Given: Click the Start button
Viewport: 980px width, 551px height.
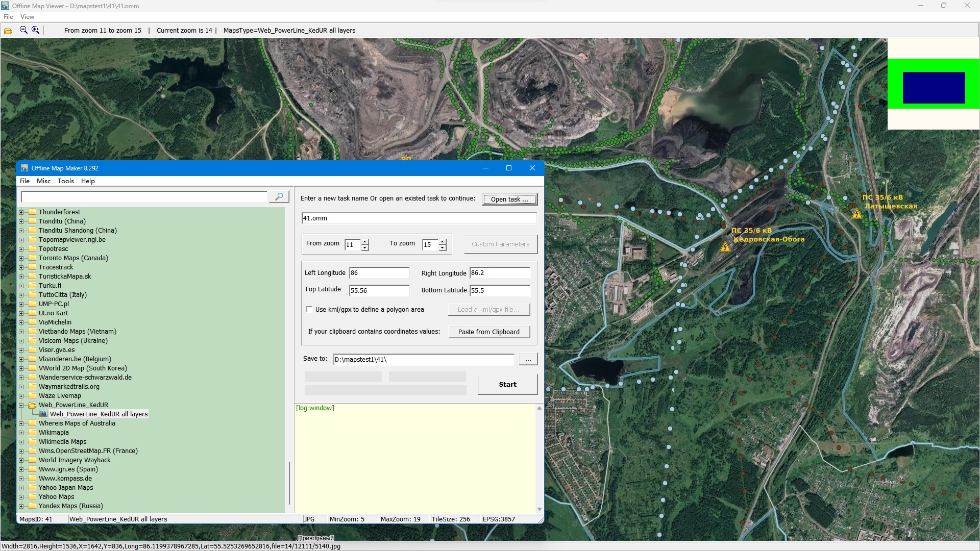Looking at the screenshot, I should [x=507, y=385].
